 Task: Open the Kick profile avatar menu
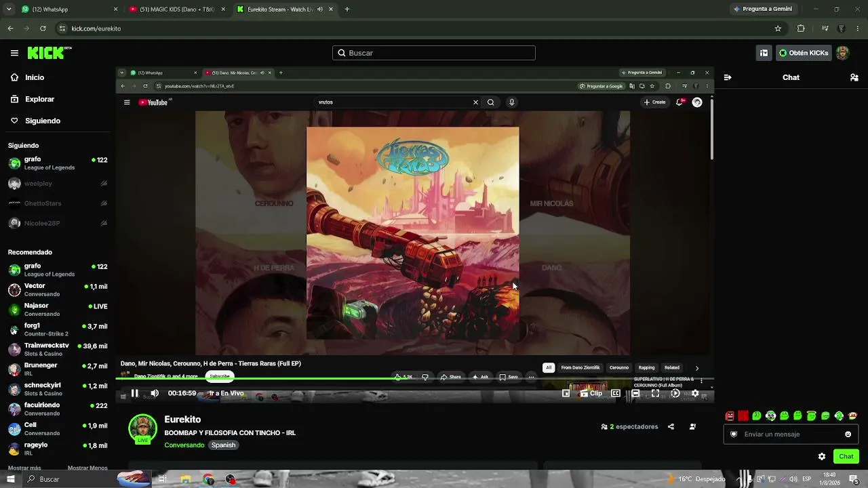[843, 53]
